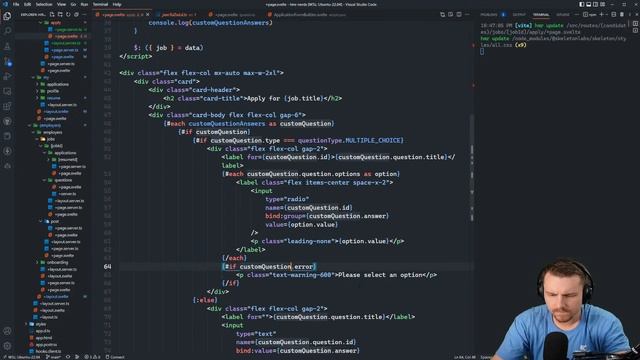Viewport: 640px width, 360px height.
Task: Expand the styles folder in Explorer
Action: (40, 324)
